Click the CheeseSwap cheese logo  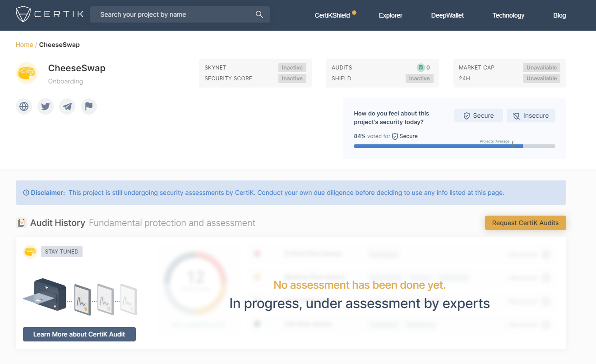tap(27, 73)
